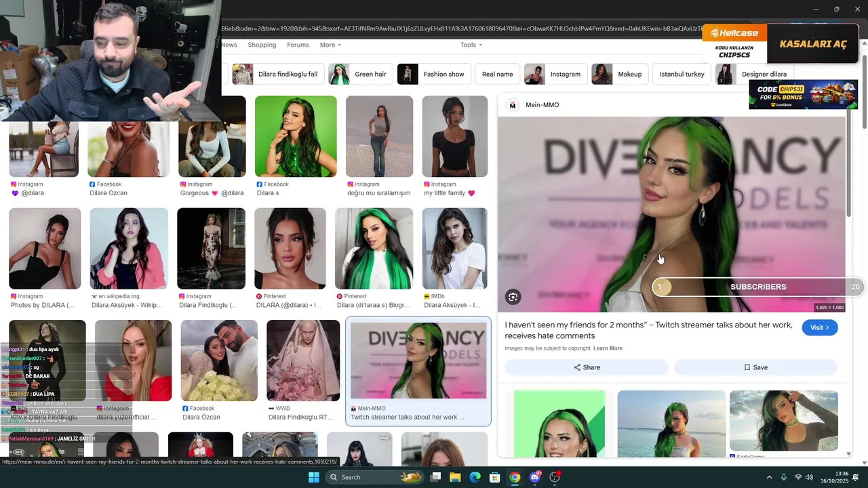Expand the More search categories dropdown
This screenshot has height=488, width=868.
tap(330, 45)
